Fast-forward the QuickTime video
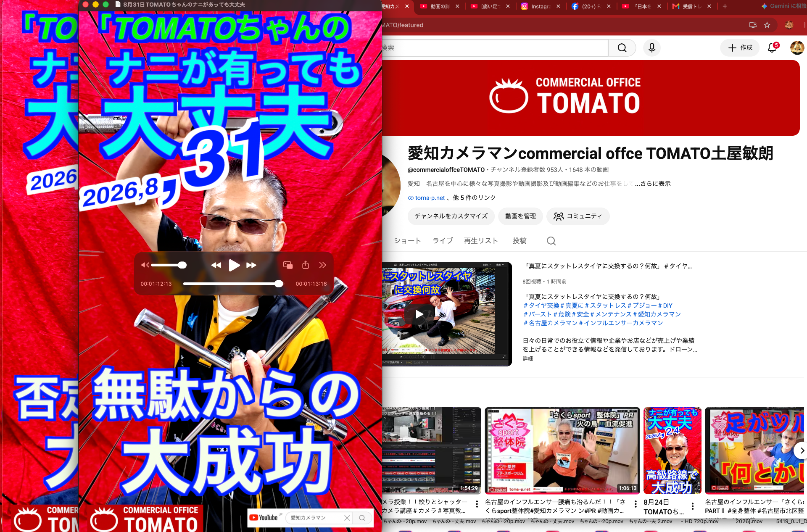 click(251, 265)
